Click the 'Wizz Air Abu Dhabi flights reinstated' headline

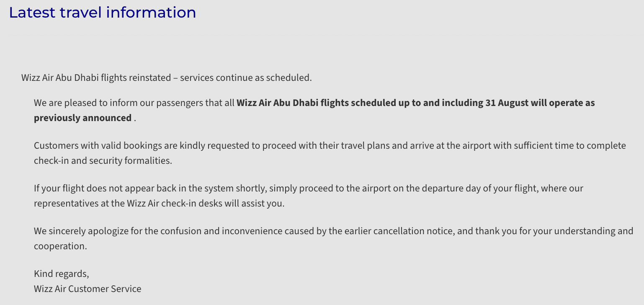tap(96, 78)
